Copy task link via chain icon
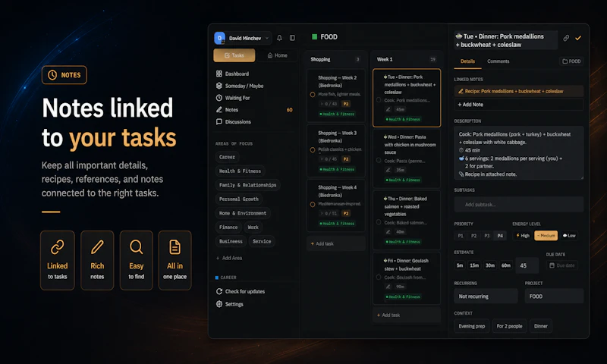 pos(566,38)
